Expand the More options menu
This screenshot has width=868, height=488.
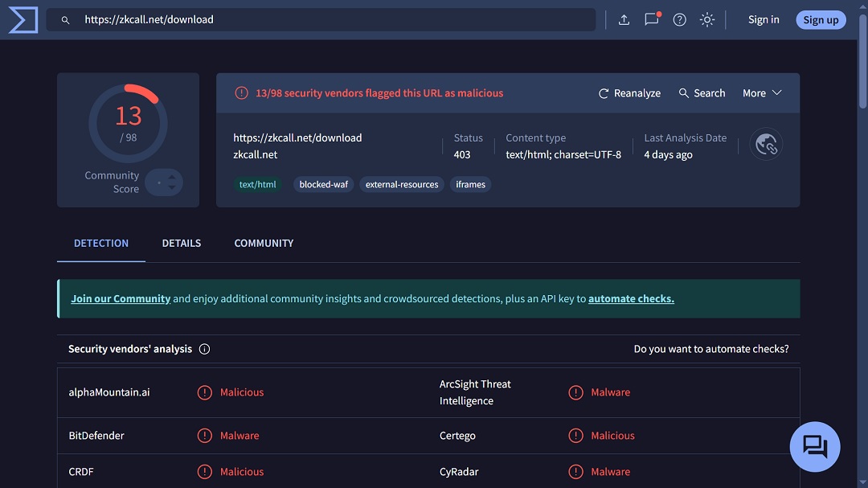760,92
